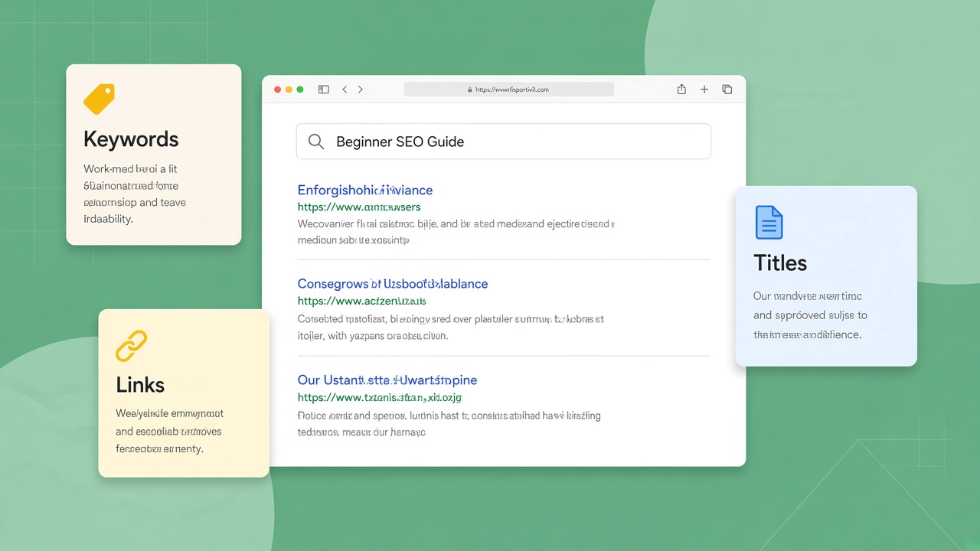Image resolution: width=980 pixels, height=551 pixels.
Task: Click the browser address bar
Action: point(509,90)
